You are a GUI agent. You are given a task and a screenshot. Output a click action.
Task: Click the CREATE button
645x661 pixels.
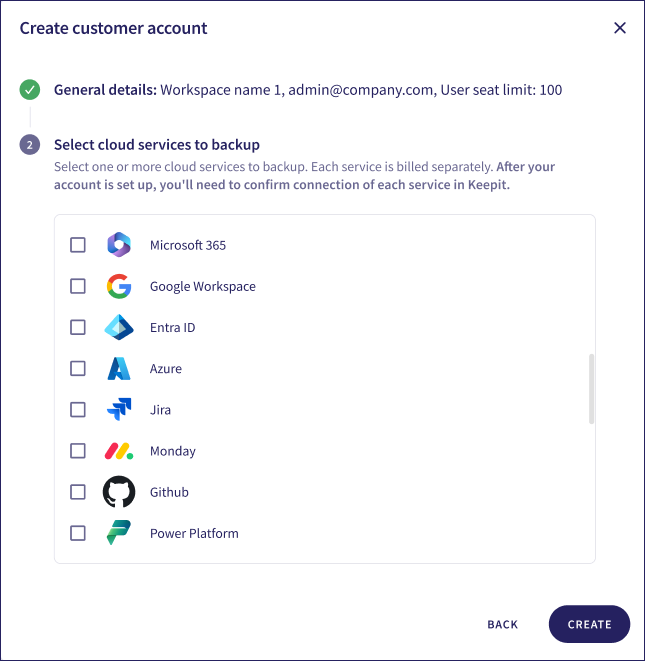click(589, 624)
